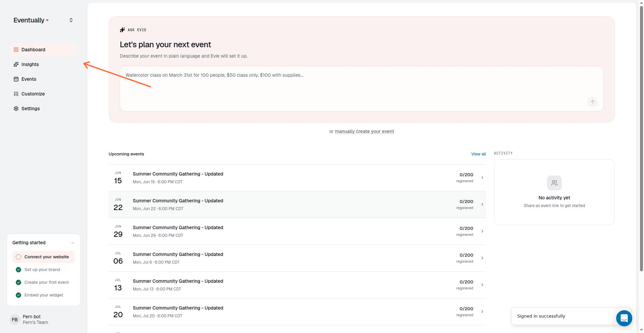Open the Embed your widget step

coord(44,295)
